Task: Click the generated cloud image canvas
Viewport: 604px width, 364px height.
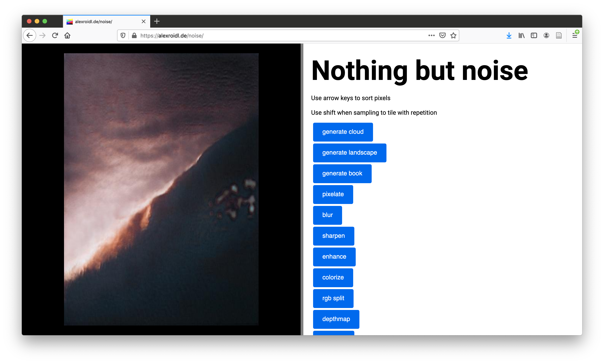Action: [x=161, y=189]
